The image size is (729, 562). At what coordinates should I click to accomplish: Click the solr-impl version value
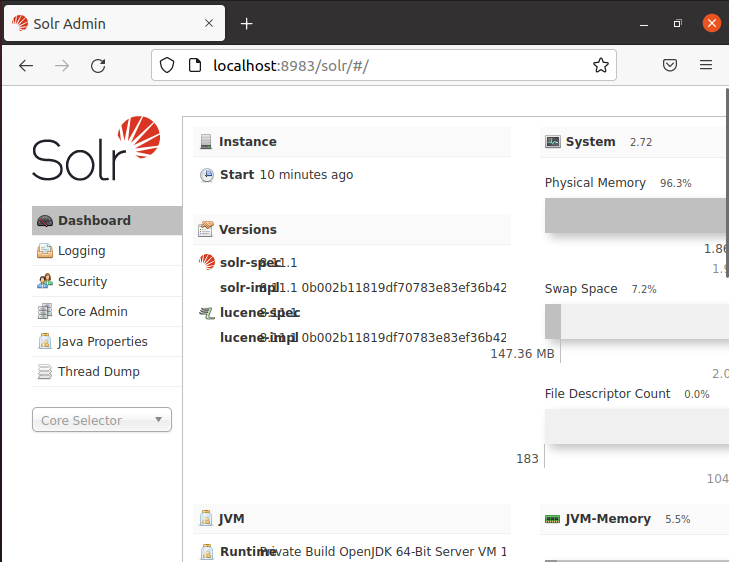click(383, 288)
